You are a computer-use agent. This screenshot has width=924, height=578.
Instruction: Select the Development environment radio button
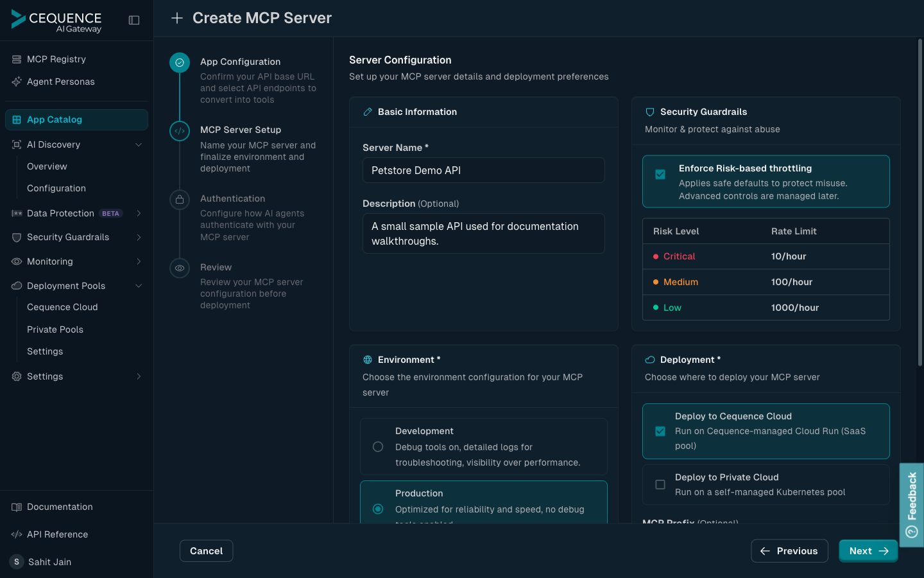click(x=378, y=447)
